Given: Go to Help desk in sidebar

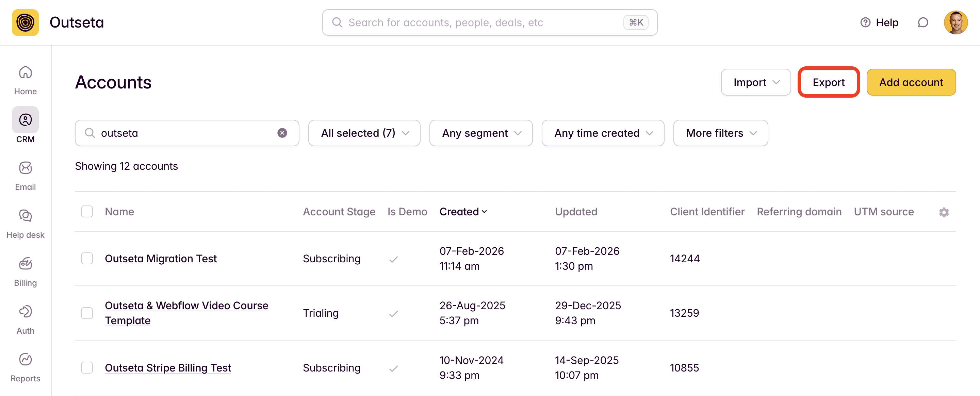Looking at the screenshot, I should [25, 223].
